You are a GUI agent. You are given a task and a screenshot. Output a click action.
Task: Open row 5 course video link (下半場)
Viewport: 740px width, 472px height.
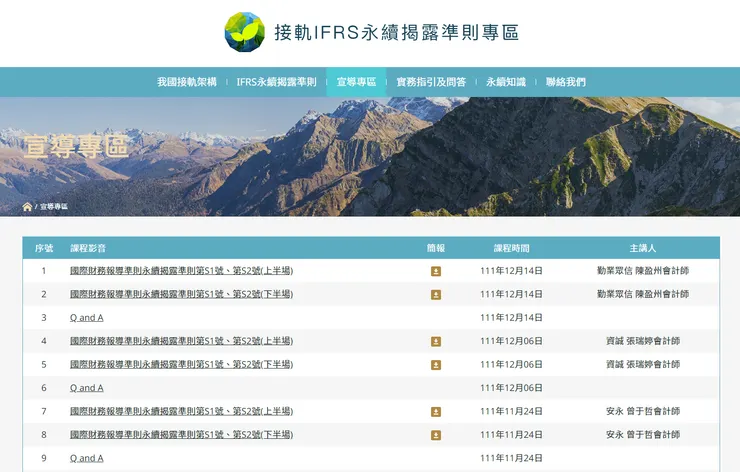point(182,364)
